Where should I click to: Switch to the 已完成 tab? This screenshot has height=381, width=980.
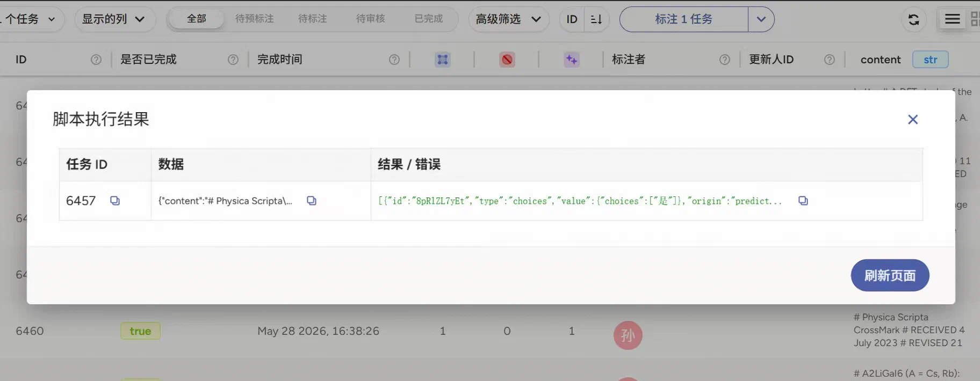pyautogui.click(x=429, y=19)
